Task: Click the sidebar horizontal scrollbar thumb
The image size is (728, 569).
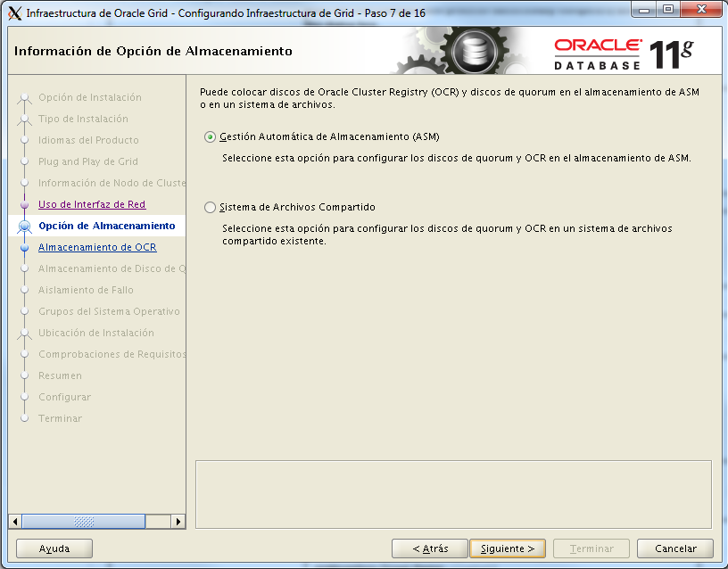Action: [84, 522]
